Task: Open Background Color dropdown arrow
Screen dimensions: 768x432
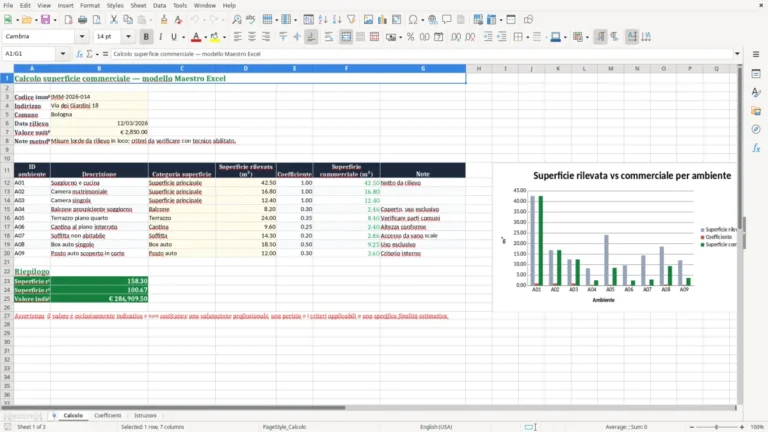Action: tap(224, 37)
